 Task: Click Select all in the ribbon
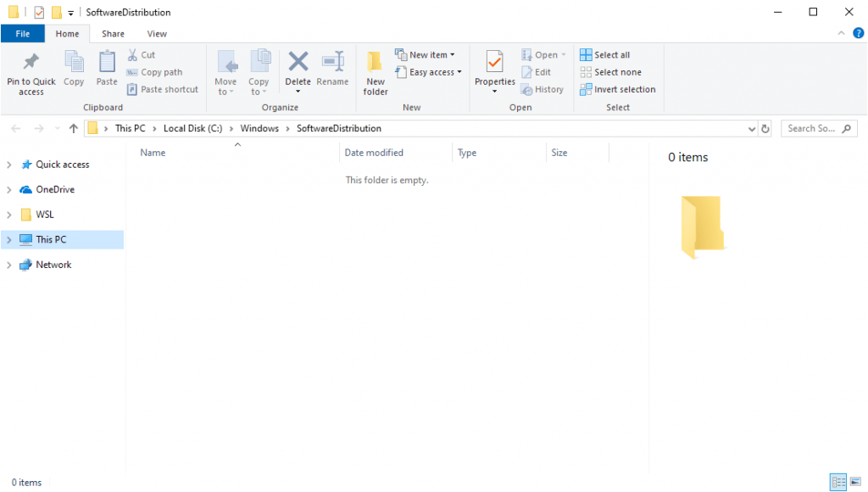(604, 55)
